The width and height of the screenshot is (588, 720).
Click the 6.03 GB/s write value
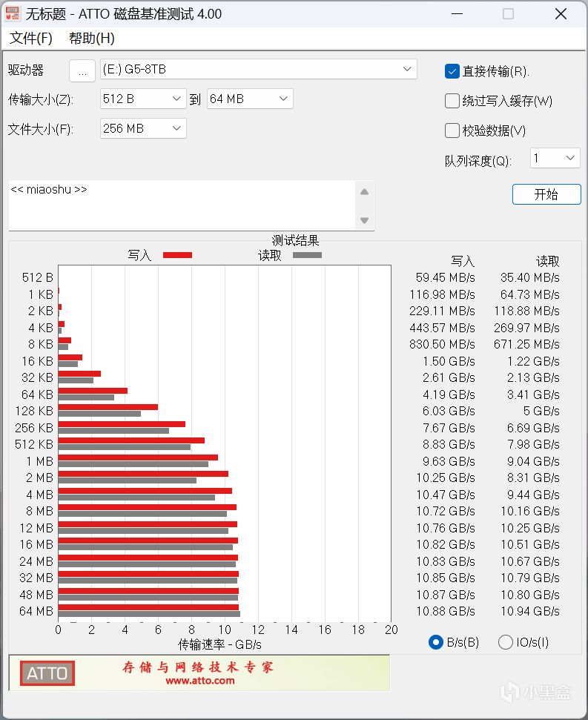[x=449, y=411]
